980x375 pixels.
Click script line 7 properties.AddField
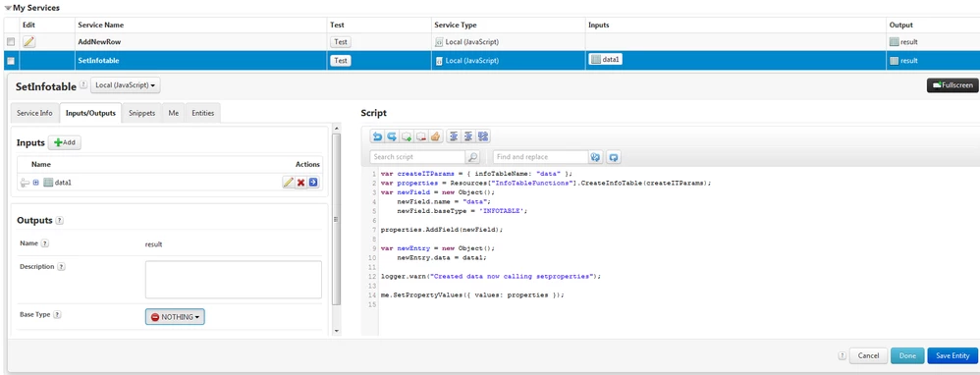coord(442,230)
